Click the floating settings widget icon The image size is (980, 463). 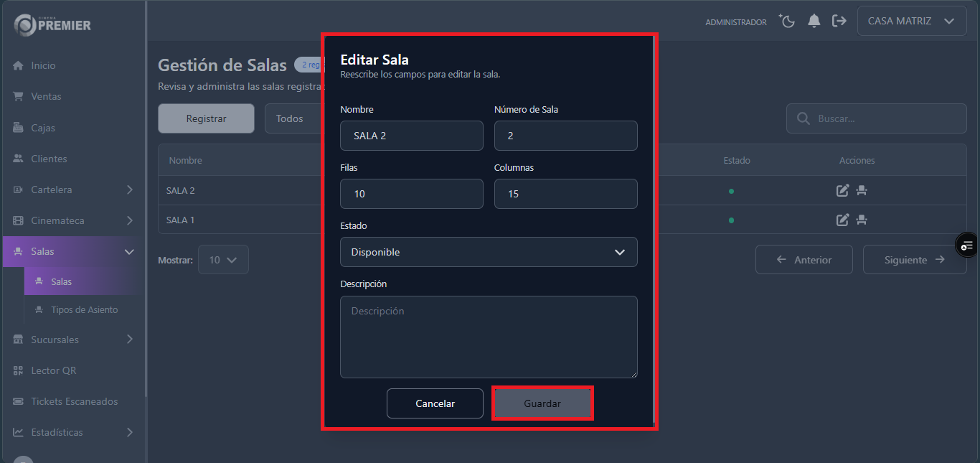point(967,246)
